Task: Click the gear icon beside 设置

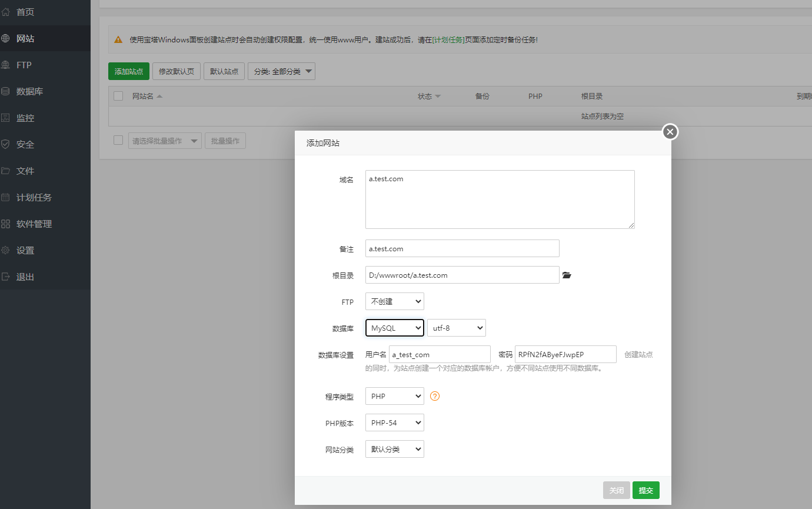Action: pyautogui.click(x=5, y=250)
